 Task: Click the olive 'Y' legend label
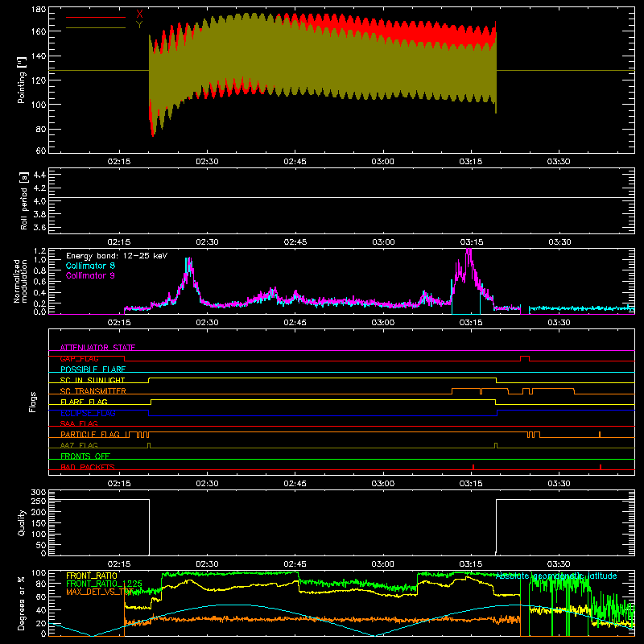tap(139, 25)
